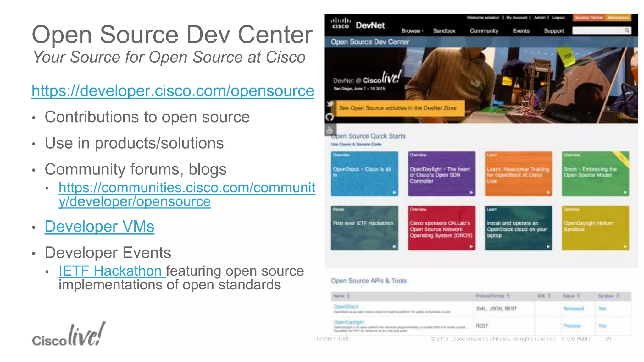Open the OpenDaylight SDN Controller purple card
The width and height of the screenshot is (644, 362).
tap(441, 174)
